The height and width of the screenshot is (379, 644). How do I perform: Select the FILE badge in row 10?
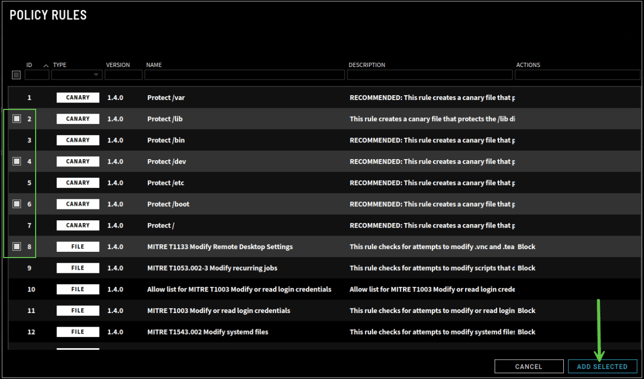pos(78,289)
